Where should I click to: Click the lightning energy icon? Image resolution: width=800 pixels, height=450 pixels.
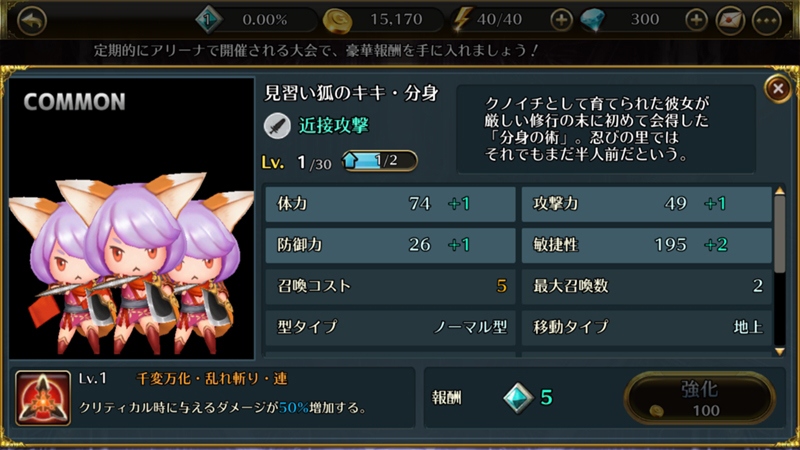pyautogui.click(x=461, y=20)
